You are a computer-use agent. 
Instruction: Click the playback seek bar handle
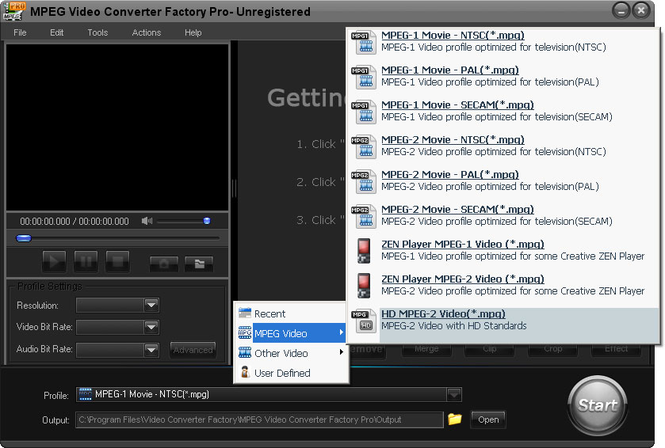pyautogui.click(x=24, y=238)
